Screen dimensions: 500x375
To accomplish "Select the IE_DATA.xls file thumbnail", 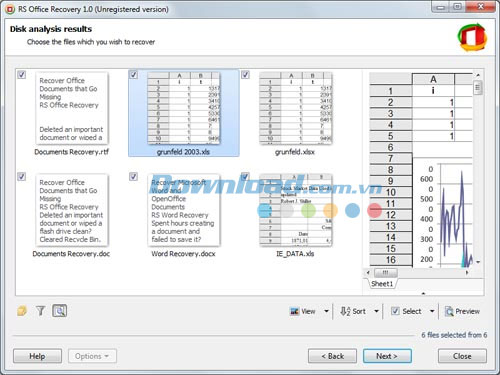I will point(296,211).
